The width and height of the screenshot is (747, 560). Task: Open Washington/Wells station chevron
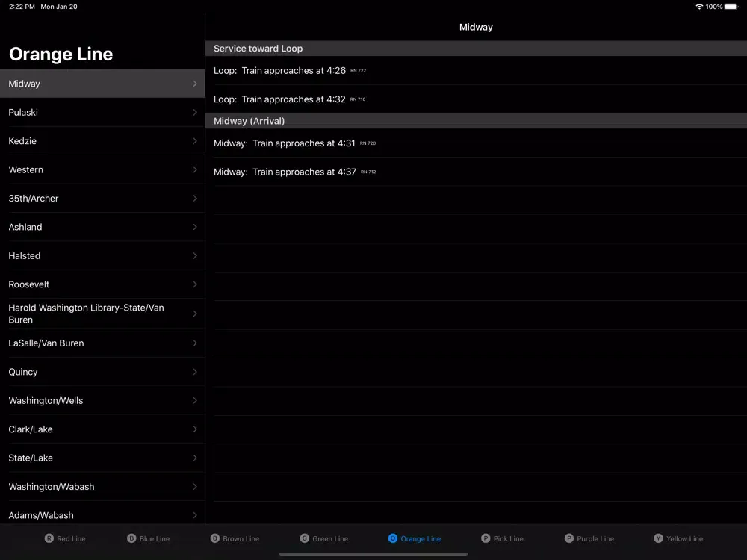pos(195,400)
